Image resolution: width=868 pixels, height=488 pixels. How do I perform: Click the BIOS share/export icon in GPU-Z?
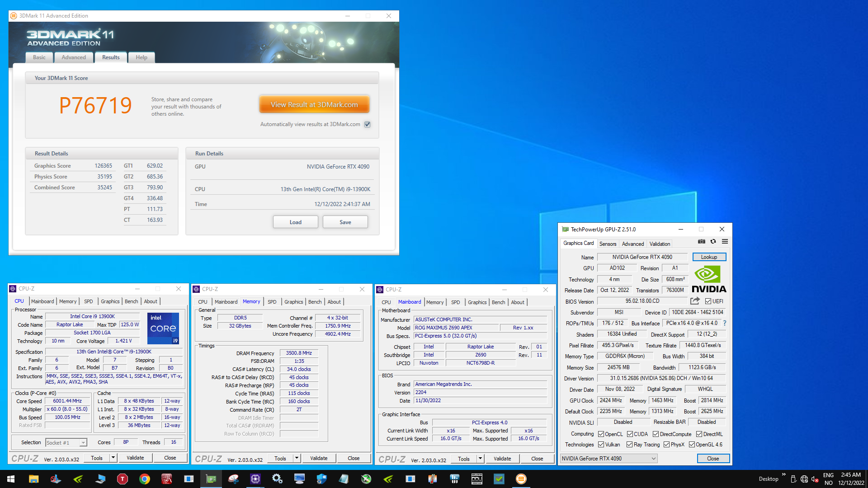coord(695,301)
